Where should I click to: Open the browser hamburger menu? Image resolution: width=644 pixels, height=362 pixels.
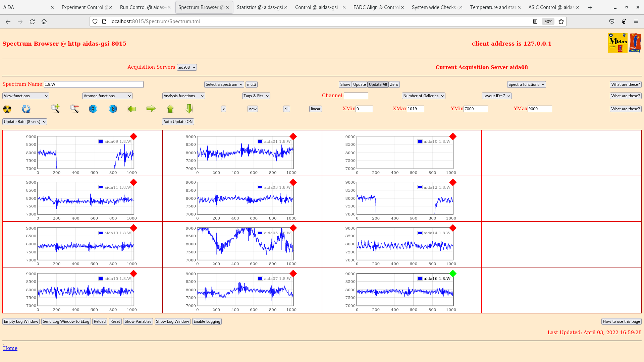[636, 21]
